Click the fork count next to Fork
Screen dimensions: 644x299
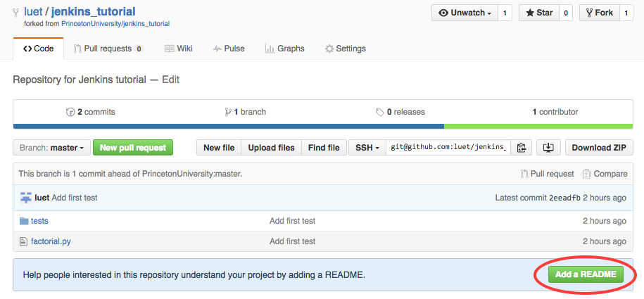(x=626, y=13)
